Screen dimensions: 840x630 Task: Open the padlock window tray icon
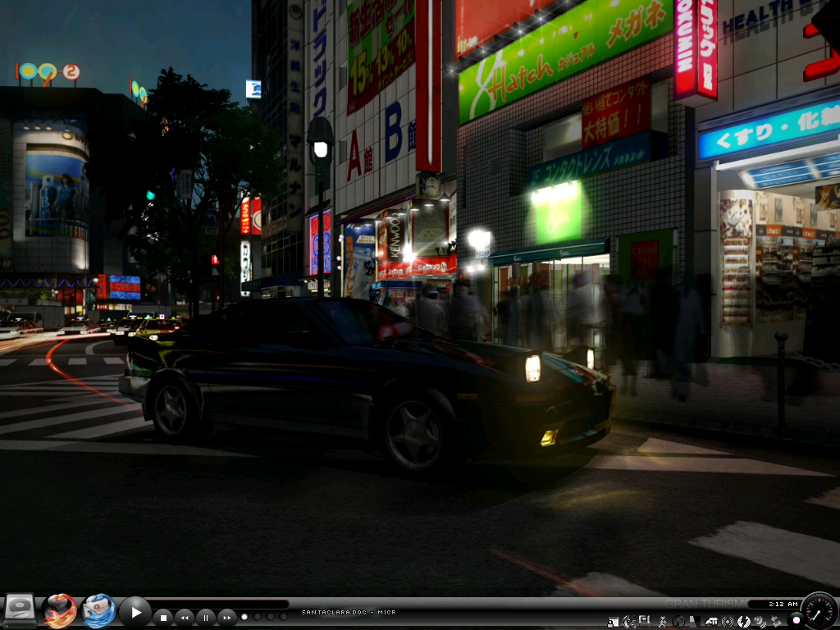point(614,622)
